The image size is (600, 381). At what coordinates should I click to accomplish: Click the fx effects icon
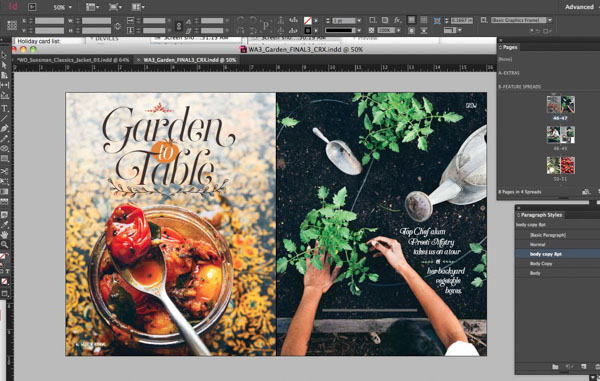(x=398, y=20)
